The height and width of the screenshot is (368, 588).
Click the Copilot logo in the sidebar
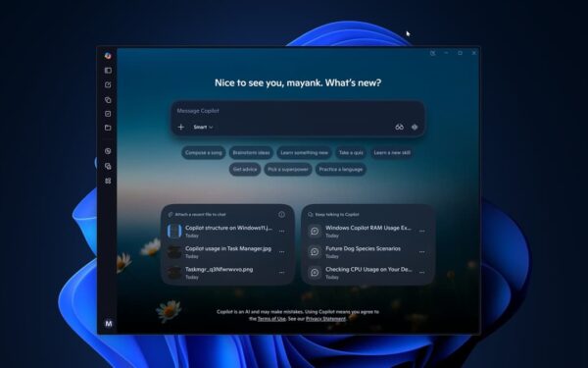[108, 56]
